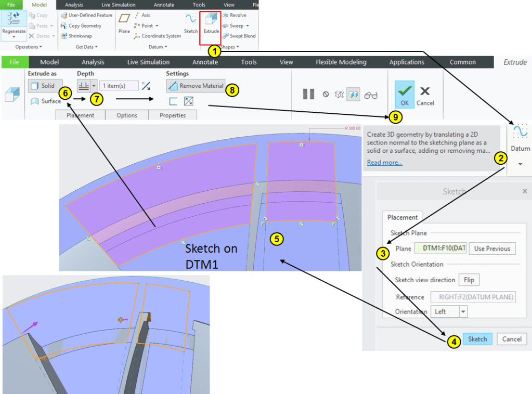This screenshot has width=532, height=394.
Task: Click the User-Defined Feature icon
Action: pos(63,16)
